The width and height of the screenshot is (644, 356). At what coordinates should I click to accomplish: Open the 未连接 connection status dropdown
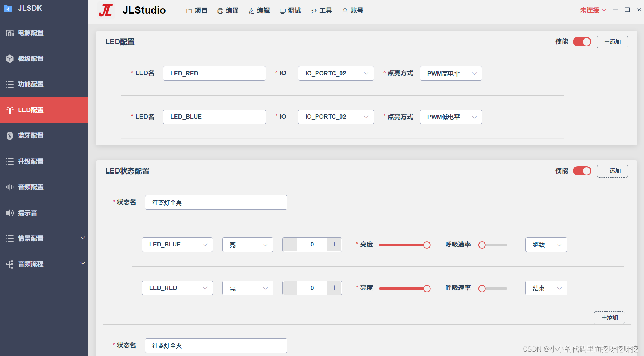593,10
